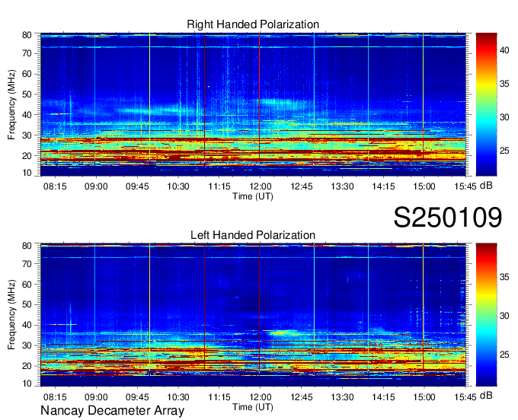Click 70 MHz tick on Left Handed plot
The width and height of the screenshot is (518, 420).
27,264
